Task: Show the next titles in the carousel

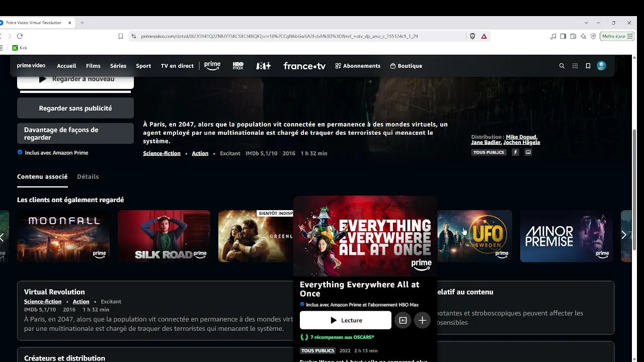Action: coord(624,235)
